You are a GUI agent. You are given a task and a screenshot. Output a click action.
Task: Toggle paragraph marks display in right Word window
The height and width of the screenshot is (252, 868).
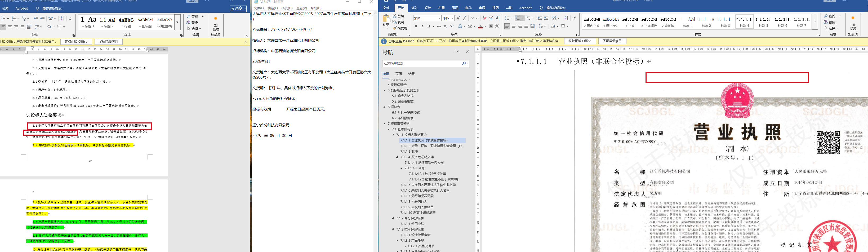coord(575,18)
